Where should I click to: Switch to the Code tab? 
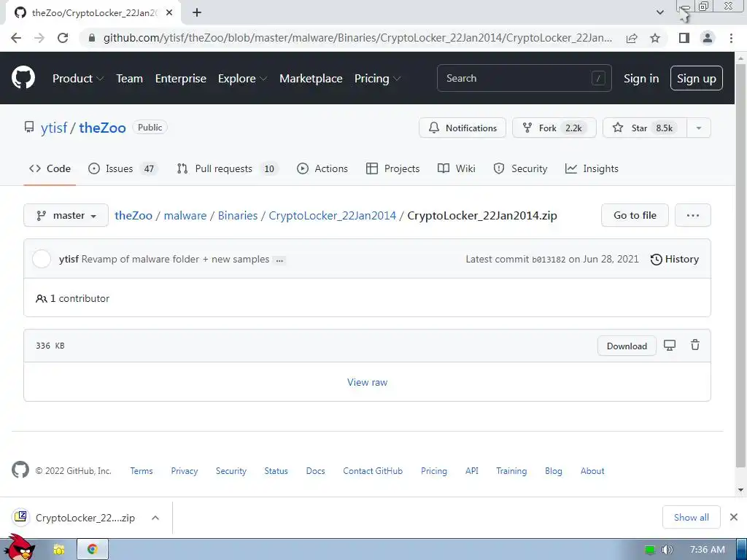click(x=50, y=168)
